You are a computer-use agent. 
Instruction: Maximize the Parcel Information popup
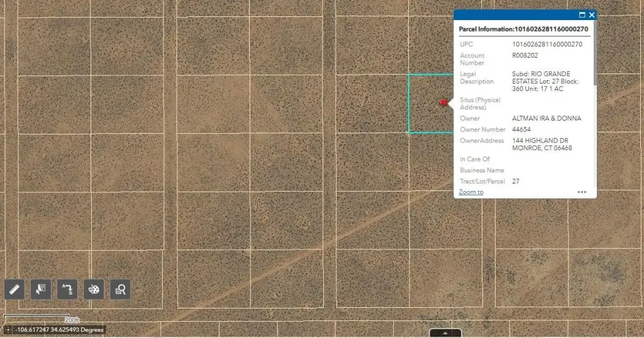click(582, 15)
